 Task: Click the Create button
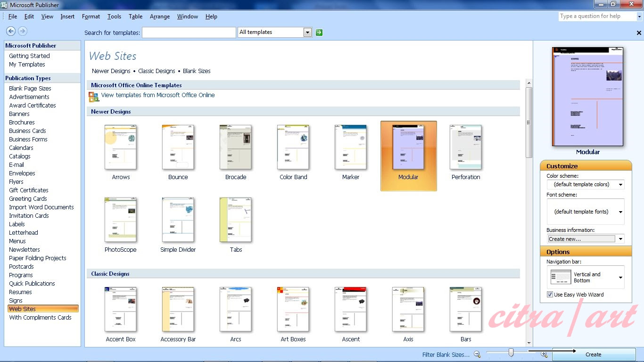pos(594,354)
